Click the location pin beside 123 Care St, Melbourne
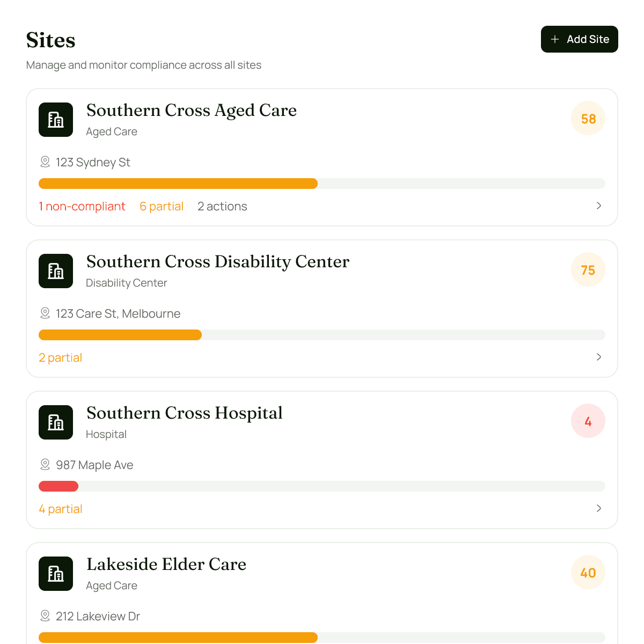This screenshot has height=644, width=644. point(45,313)
